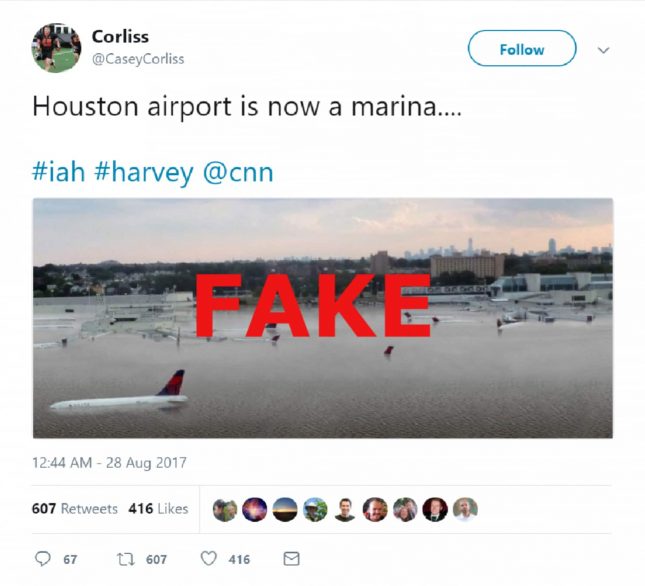
Task: Click the reply speech bubble icon
Action: 43,559
